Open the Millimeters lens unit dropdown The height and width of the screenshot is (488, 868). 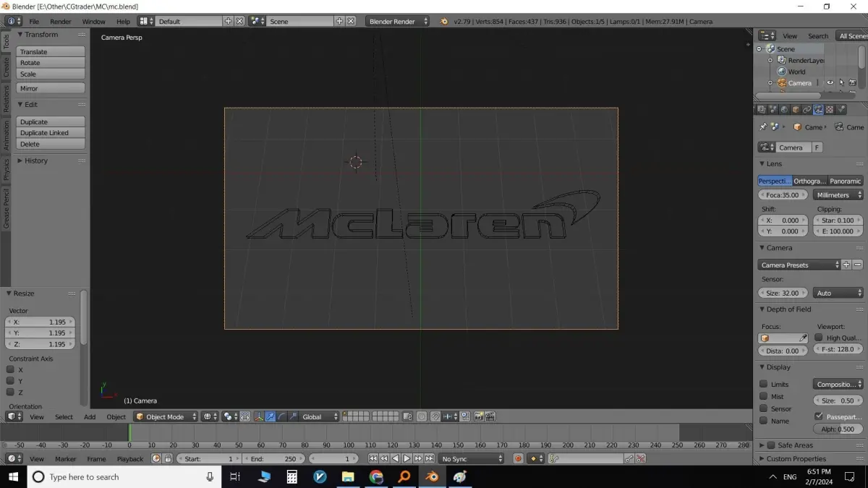point(838,194)
